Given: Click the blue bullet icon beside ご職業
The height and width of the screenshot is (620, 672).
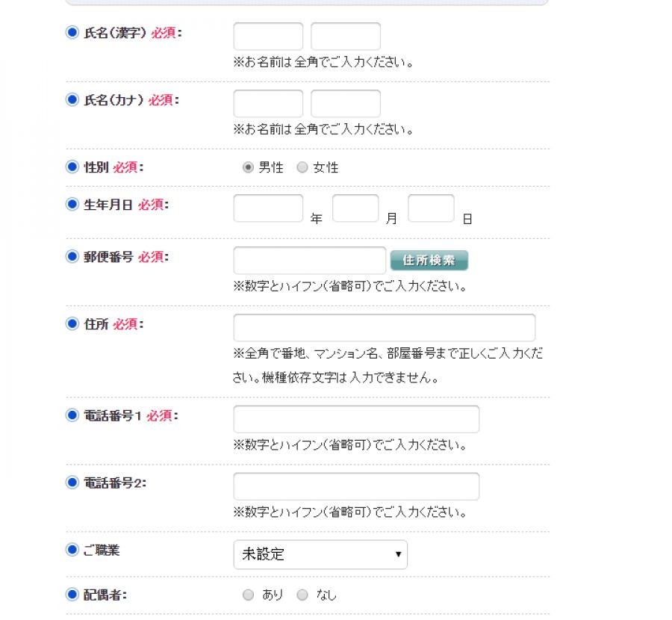Looking at the screenshot, I should click(72, 551).
